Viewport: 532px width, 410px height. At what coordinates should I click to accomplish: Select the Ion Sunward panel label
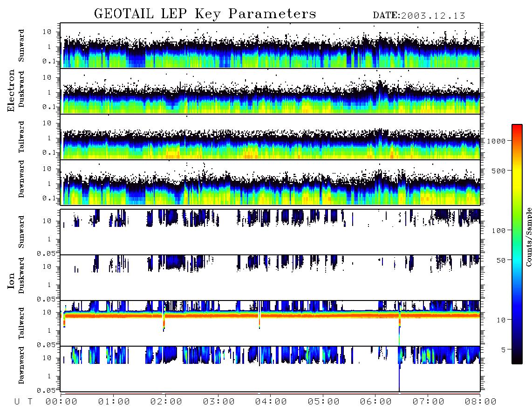point(21,232)
